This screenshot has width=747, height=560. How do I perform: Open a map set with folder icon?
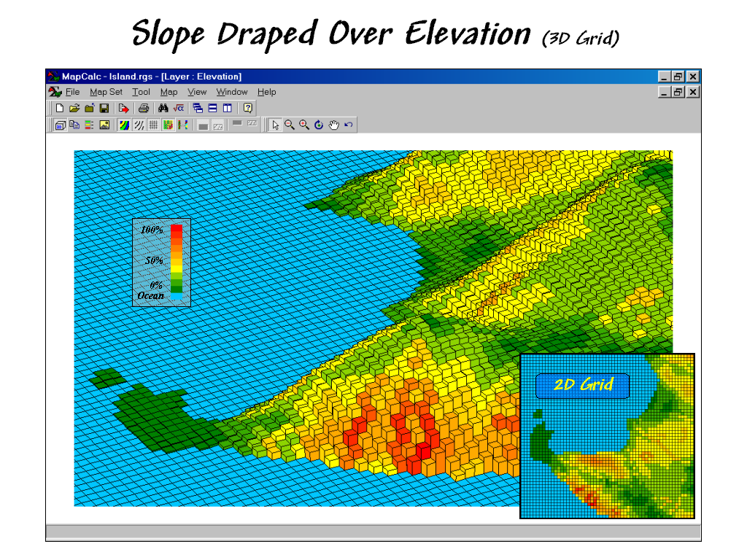click(x=74, y=108)
